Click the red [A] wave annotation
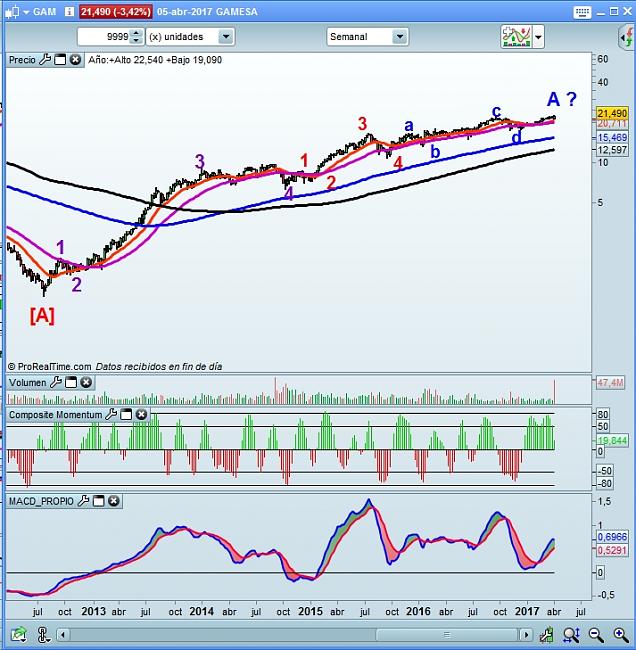Viewport: 636px width, 650px height. coord(42,316)
